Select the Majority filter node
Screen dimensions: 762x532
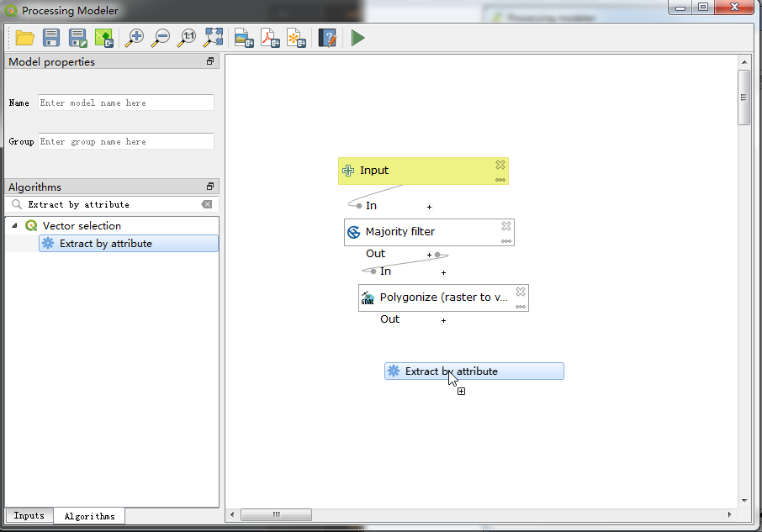click(x=429, y=232)
